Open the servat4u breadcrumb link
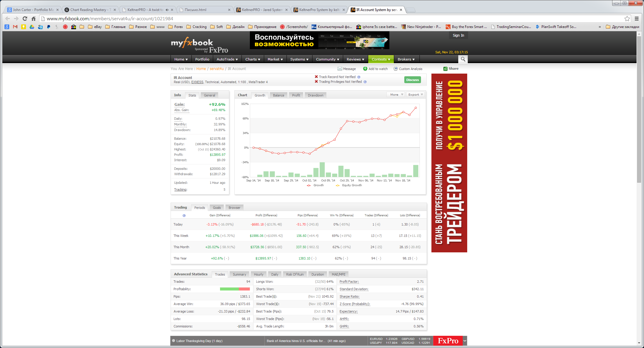644x348 pixels. tap(216, 69)
